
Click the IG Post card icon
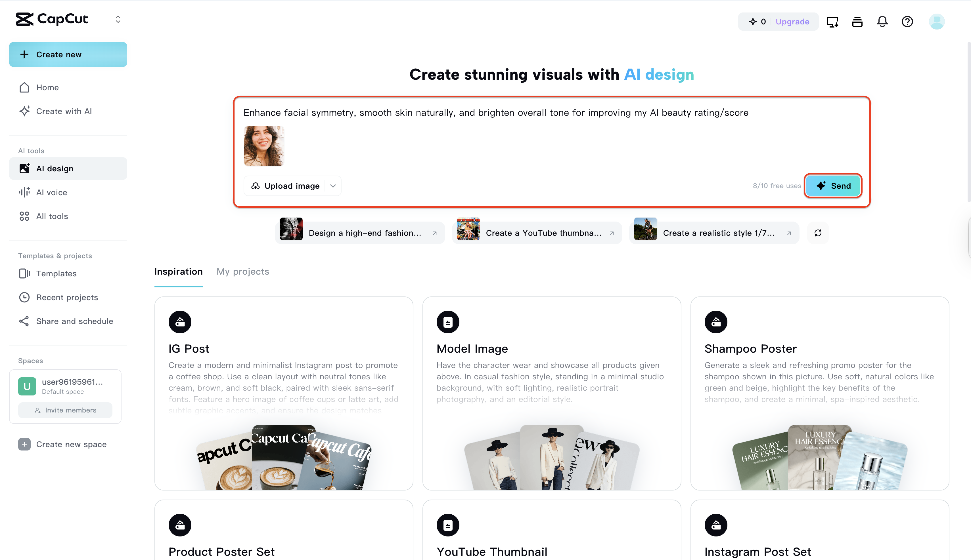coord(180,322)
